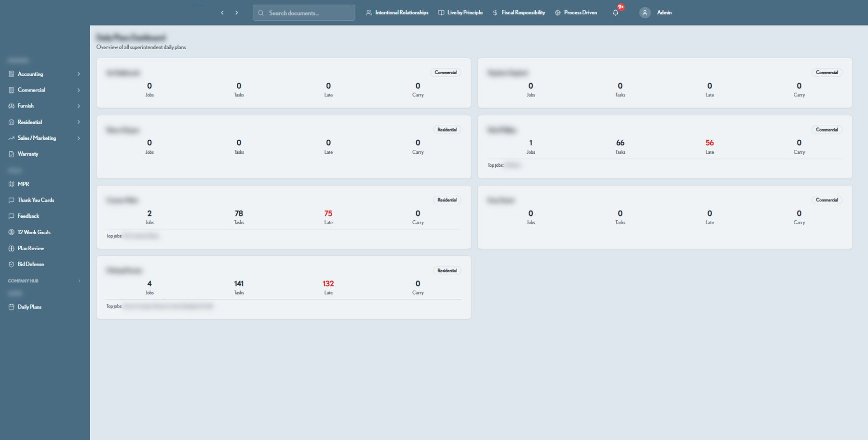Click the Fiscal Responsibility dollar icon
The image size is (868, 440).
pos(495,13)
